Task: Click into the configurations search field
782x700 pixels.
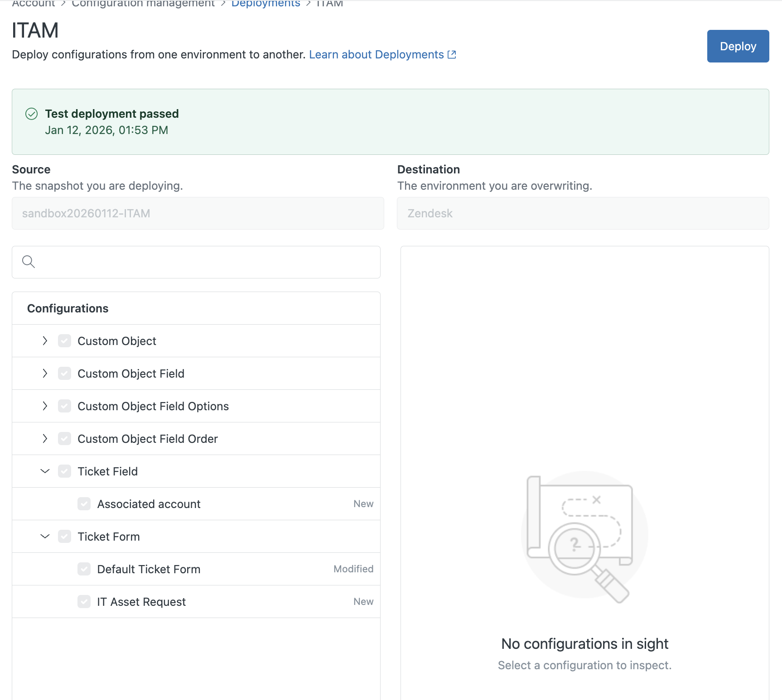Action: click(x=204, y=262)
